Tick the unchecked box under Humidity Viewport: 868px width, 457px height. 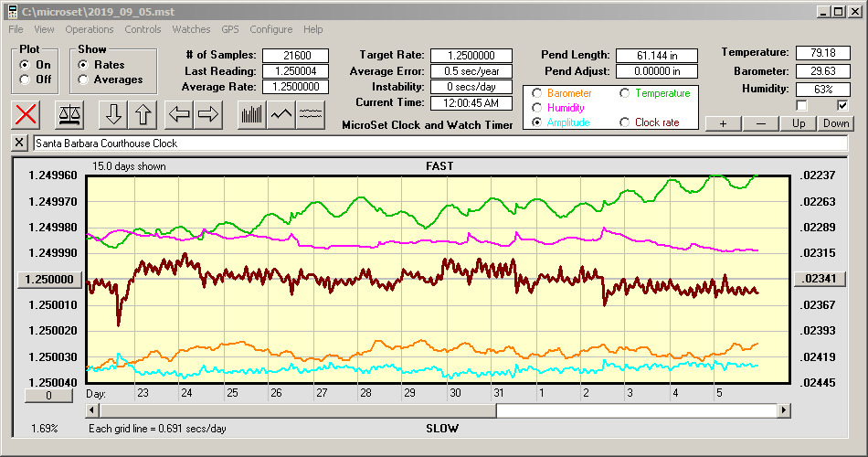tap(801, 105)
